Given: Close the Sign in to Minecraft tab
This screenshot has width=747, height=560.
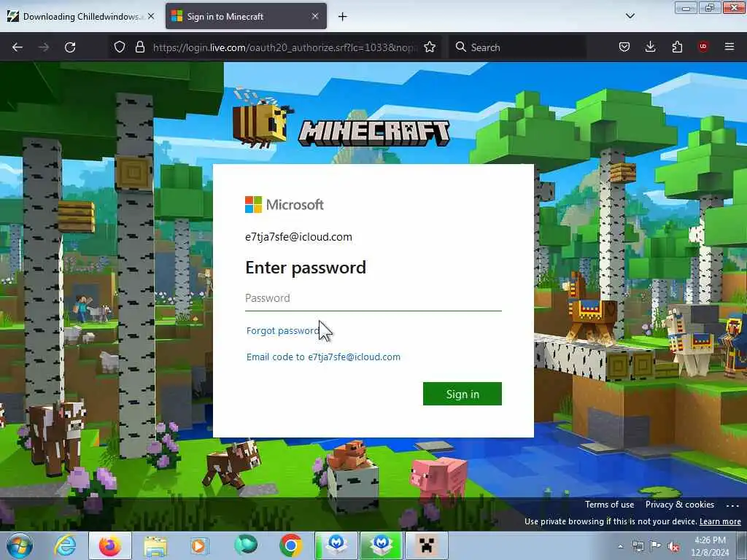Looking at the screenshot, I should point(315,16).
